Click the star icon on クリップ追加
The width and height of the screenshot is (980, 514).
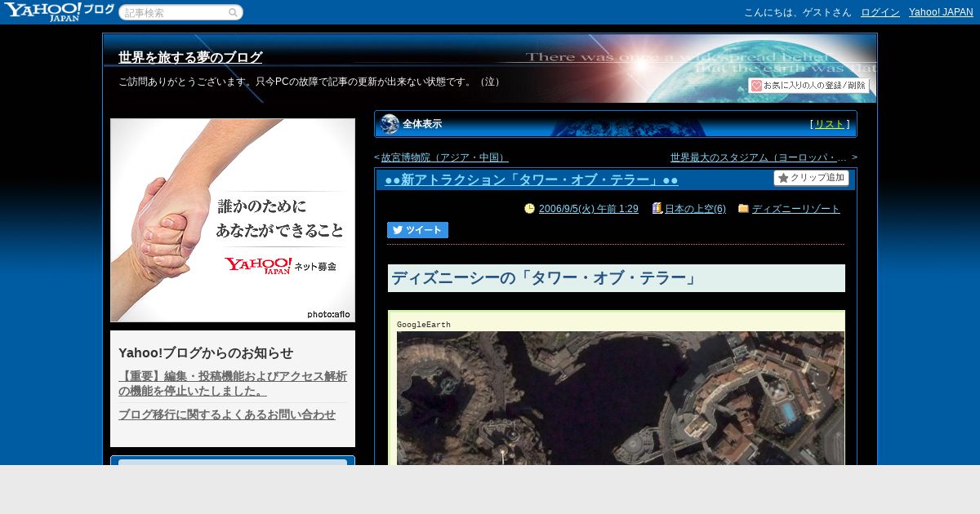click(783, 178)
